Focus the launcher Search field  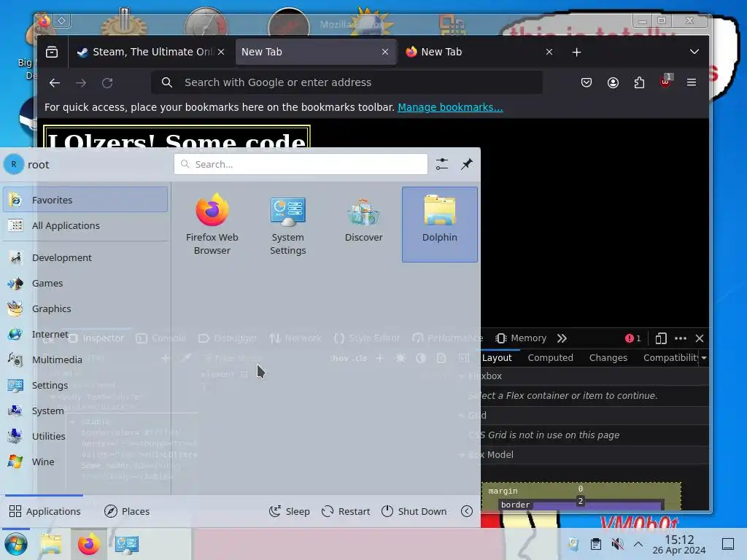point(301,164)
